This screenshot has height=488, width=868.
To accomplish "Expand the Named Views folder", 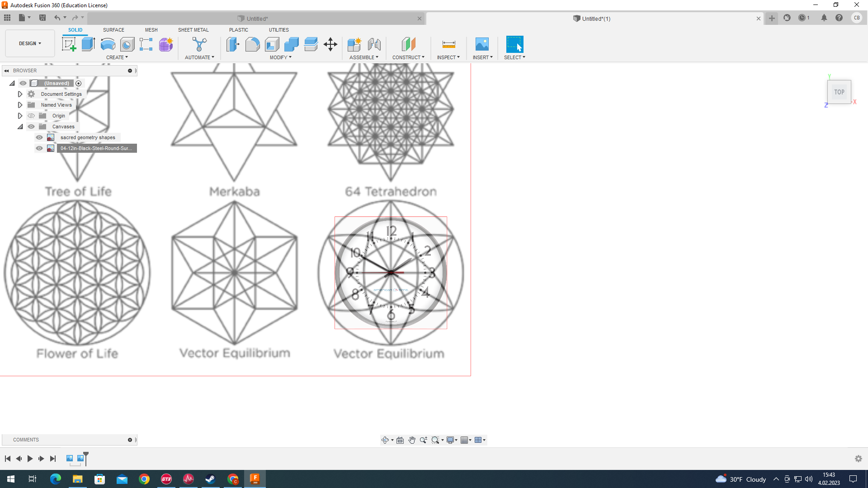I will [x=20, y=104].
